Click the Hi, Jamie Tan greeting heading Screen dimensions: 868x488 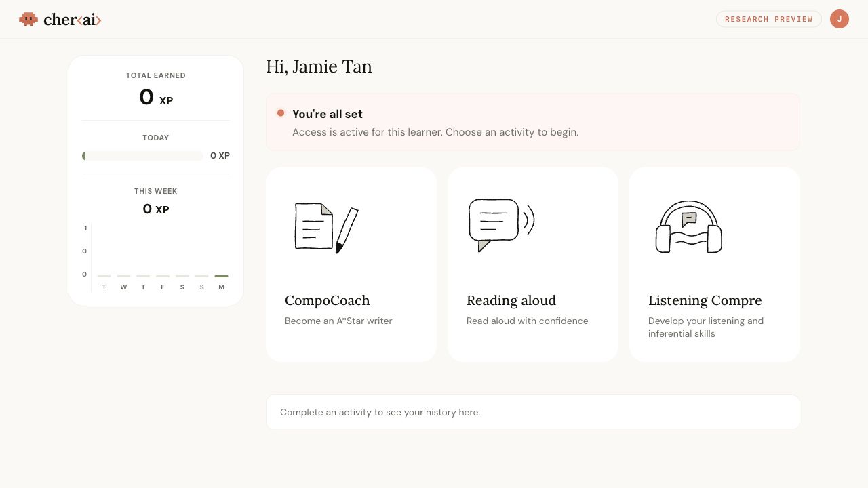click(x=319, y=66)
